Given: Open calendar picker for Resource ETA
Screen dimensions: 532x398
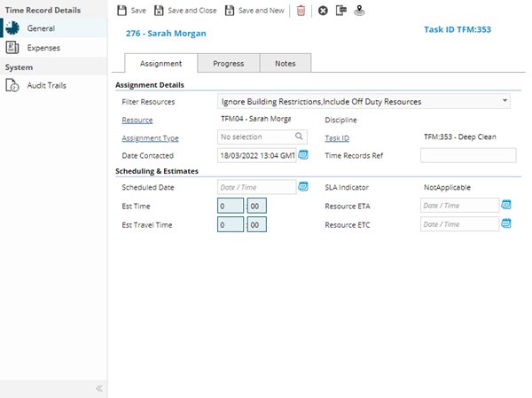Looking at the screenshot, I should 506,205.
